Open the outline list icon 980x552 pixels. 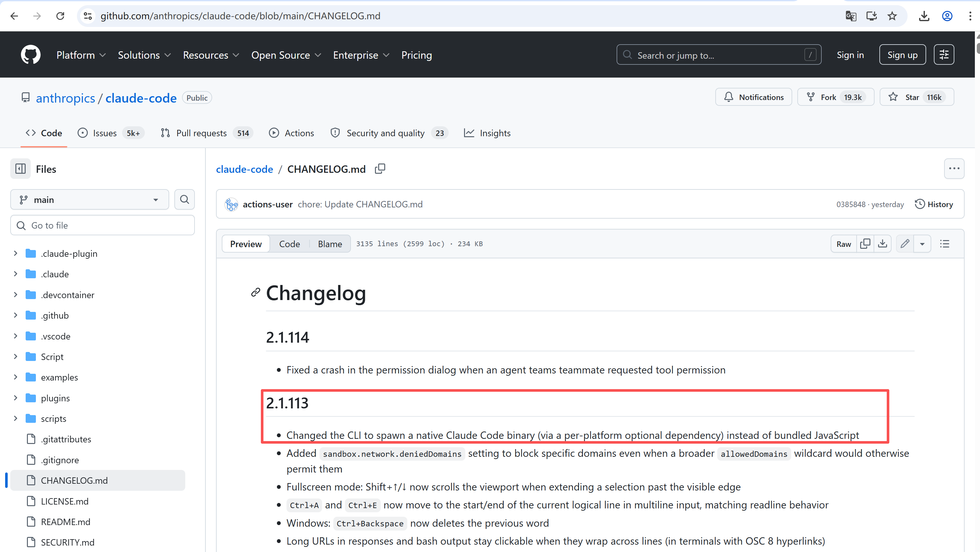(x=945, y=244)
